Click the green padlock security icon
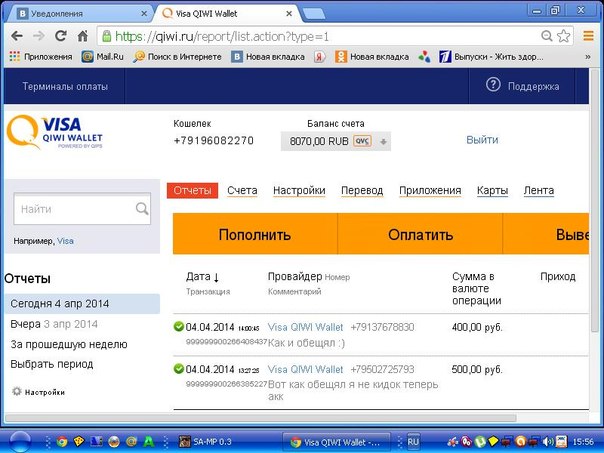This screenshot has height=453, width=604. tap(107, 36)
